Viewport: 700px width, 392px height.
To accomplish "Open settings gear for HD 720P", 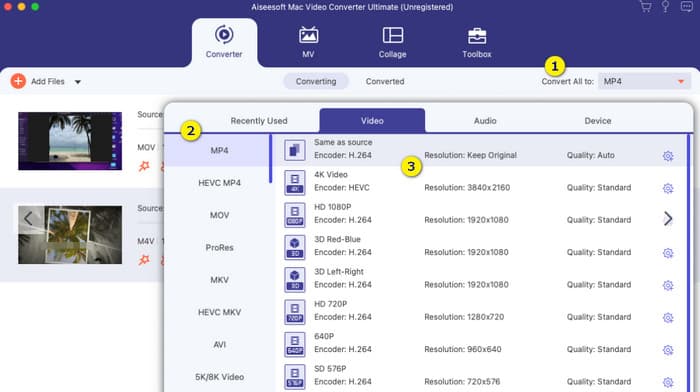I will click(x=668, y=318).
